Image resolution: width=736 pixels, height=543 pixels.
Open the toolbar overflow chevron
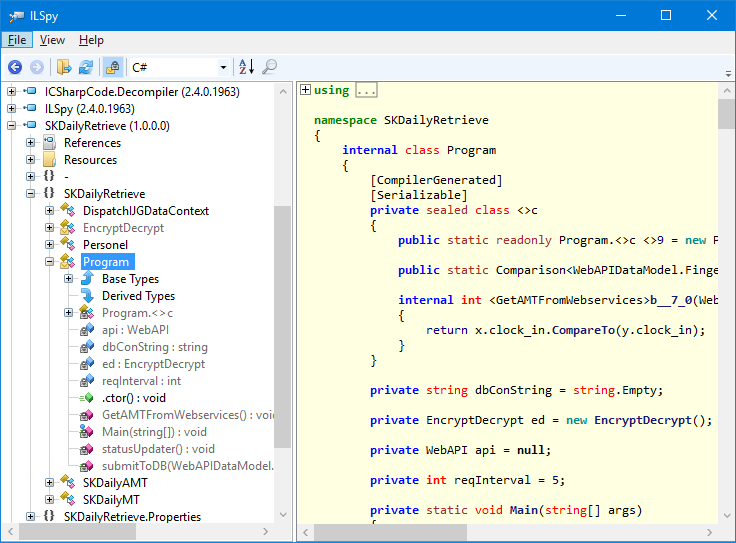pos(728,74)
